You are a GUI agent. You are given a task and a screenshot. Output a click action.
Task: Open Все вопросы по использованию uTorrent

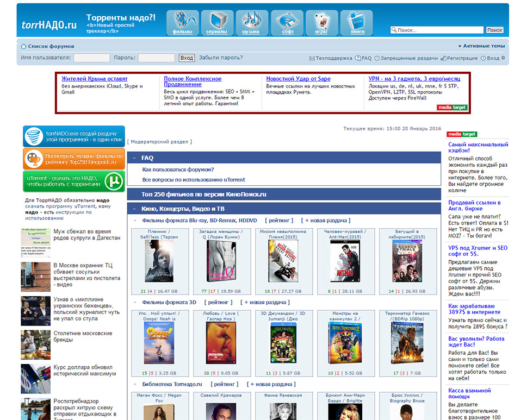point(194,180)
